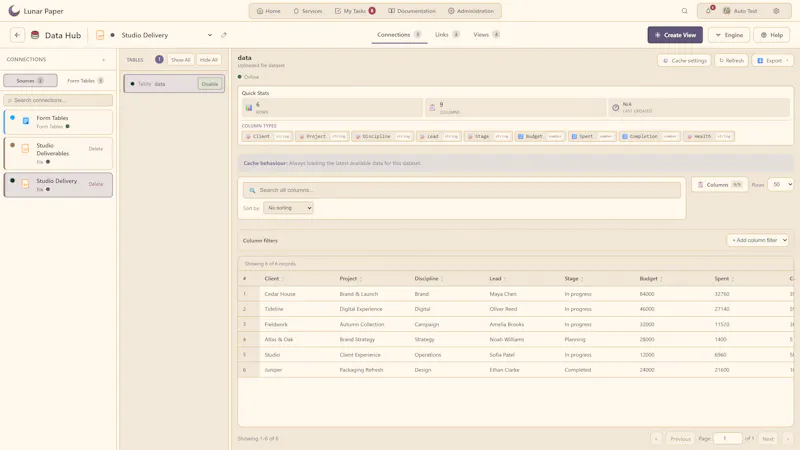800x450 pixels.
Task: Select the Form Tables connection
Action: coord(58,122)
